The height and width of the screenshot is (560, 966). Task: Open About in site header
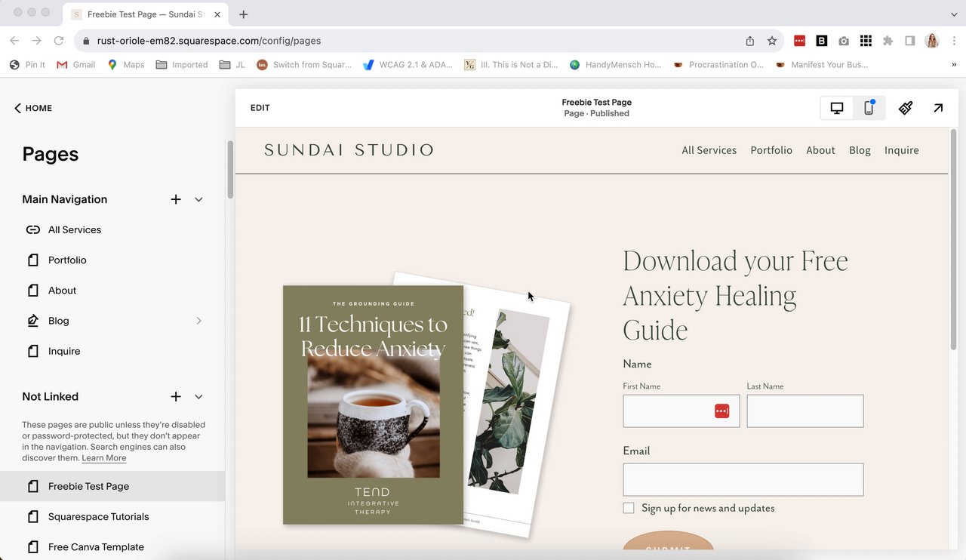coord(820,150)
